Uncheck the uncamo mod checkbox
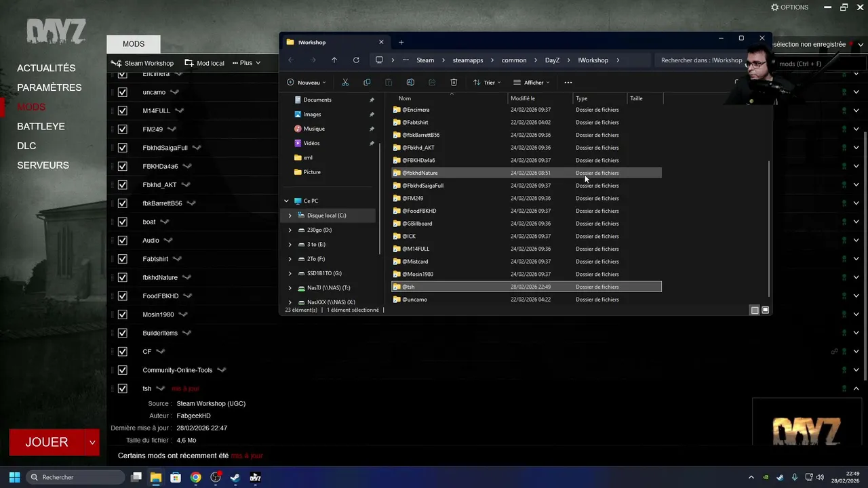 click(x=123, y=92)
